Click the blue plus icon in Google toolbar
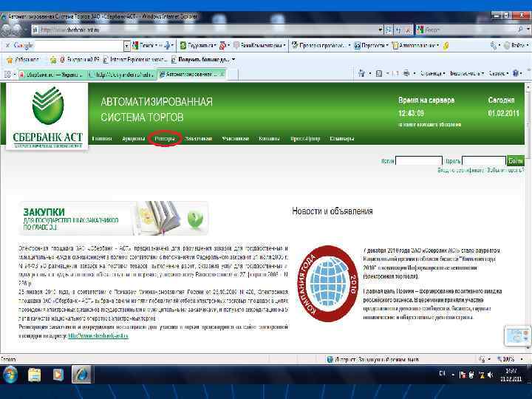 click(x=167, y=45)
